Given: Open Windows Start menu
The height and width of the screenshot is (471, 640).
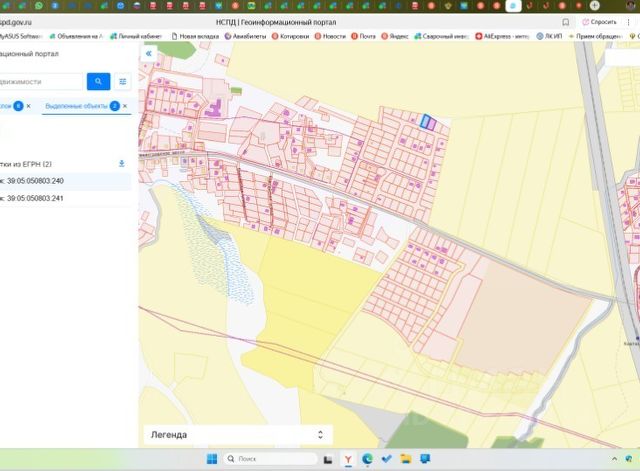Looking at the screenshot, I should (x=212, y=459).
